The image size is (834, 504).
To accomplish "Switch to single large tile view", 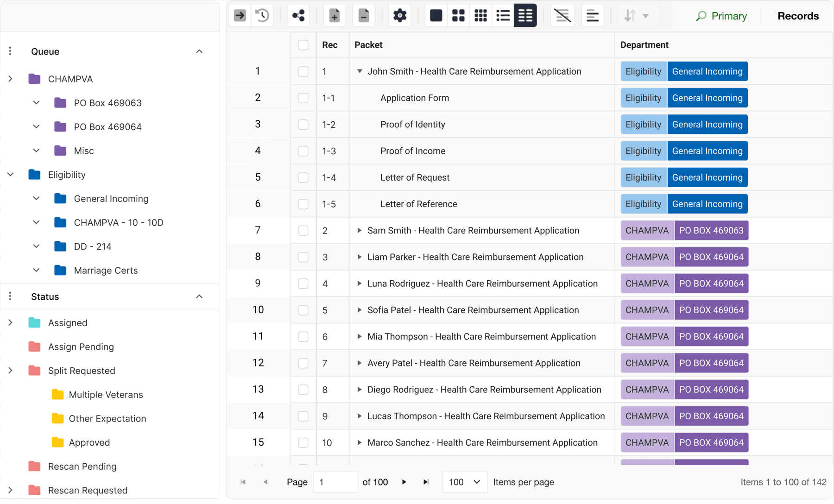I will (x=436, y=16).
